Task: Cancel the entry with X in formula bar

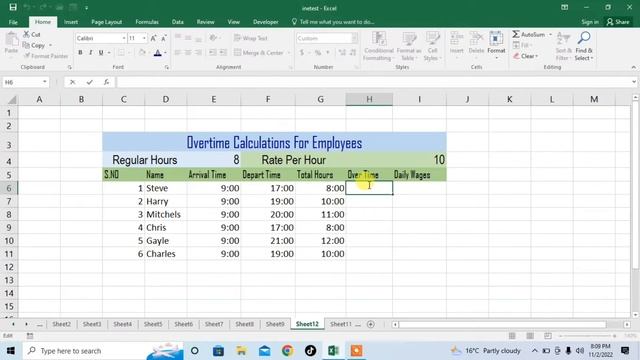Action: (x=72, y=82)
